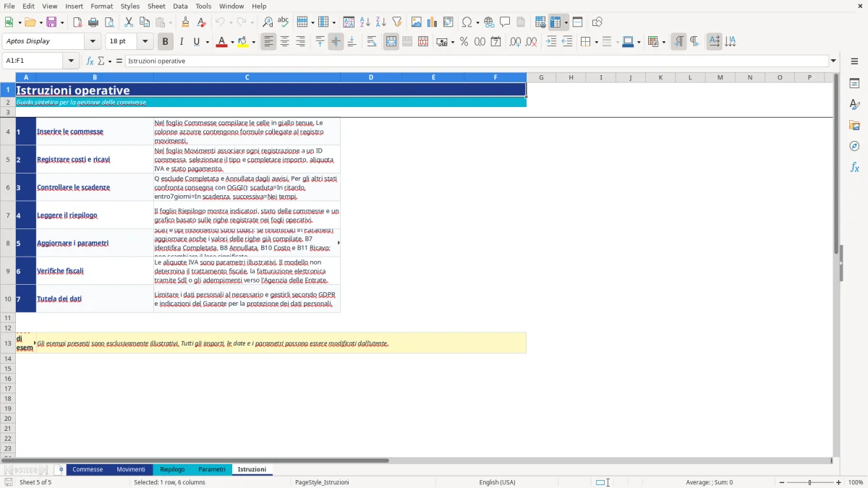The image size is (868, 488).
Task: Open the Font Name dropdown list
Action: (x=93, y=42)
